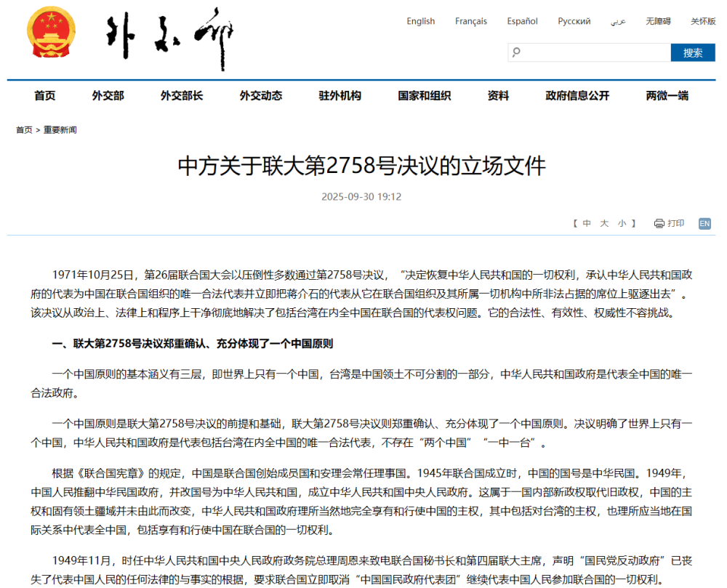This screenshot has width=727, height=588.
Task: Open the 国家和组织 menu item
Action: [x=424, y=95]
